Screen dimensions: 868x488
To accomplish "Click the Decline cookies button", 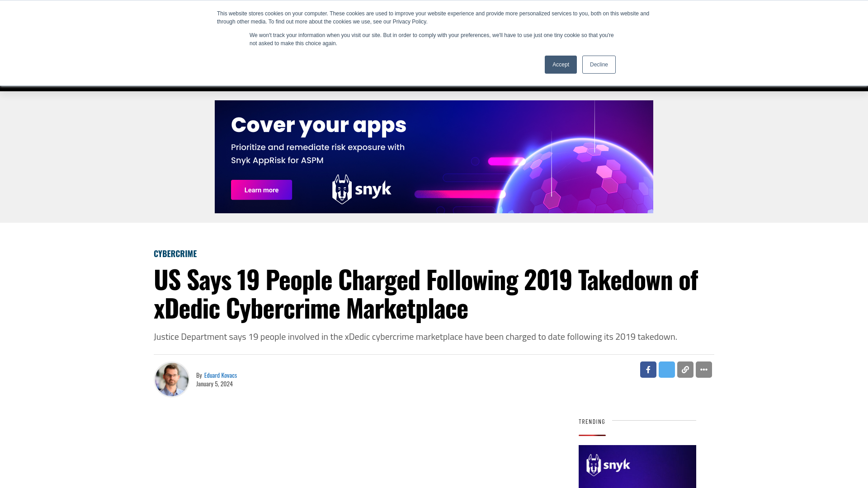I will pyautogui.click(x=599, y=64).
